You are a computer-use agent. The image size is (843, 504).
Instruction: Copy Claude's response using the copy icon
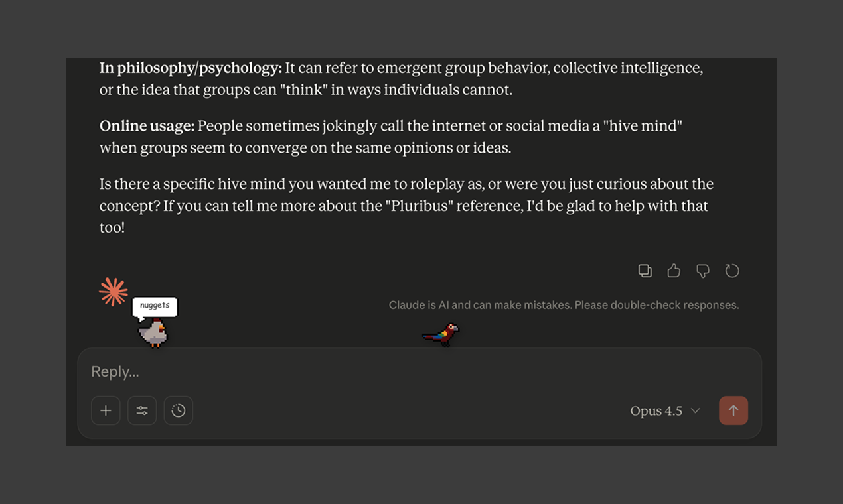coord(645,271)
